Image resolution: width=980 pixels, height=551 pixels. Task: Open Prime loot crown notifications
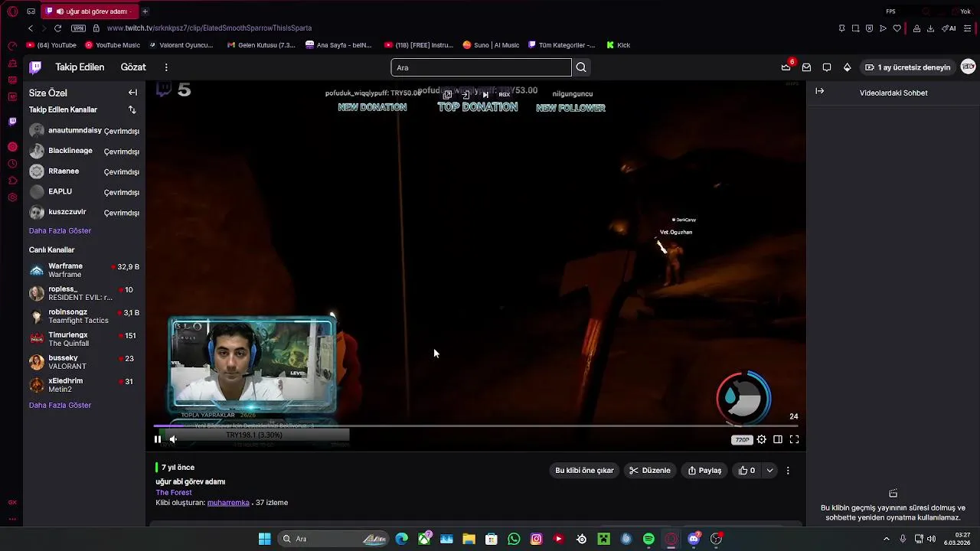(x=786, y=67)
